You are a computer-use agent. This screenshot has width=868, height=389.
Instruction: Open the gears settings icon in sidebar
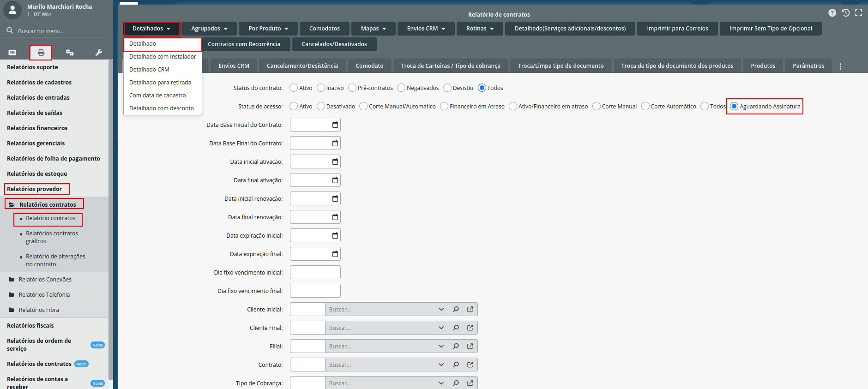[70, 53]
